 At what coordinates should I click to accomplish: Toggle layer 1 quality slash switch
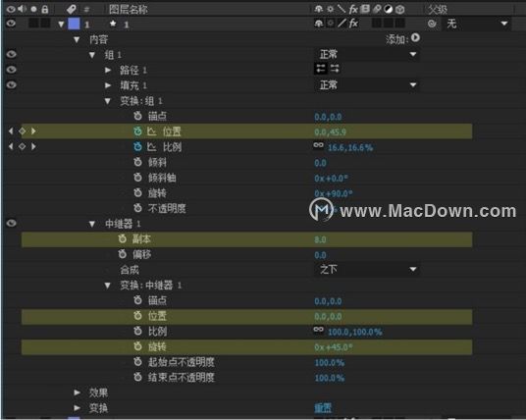[x=342, y=24]
